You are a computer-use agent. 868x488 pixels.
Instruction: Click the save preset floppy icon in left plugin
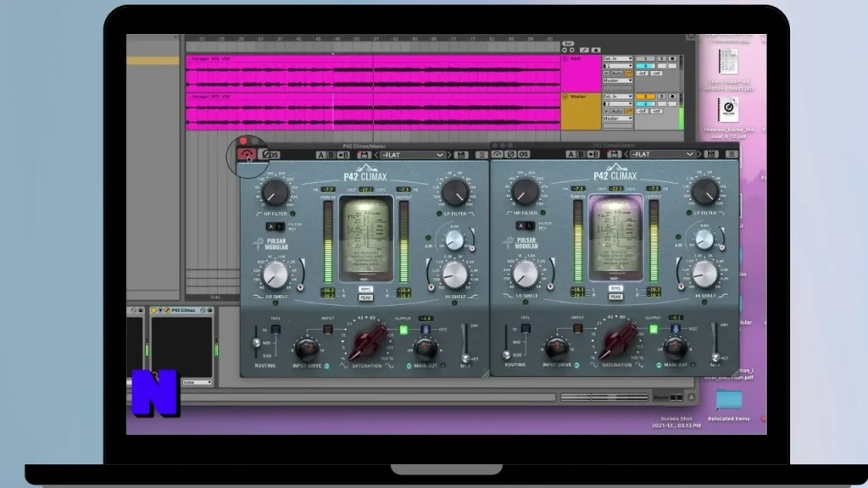[x=363, y=156]
